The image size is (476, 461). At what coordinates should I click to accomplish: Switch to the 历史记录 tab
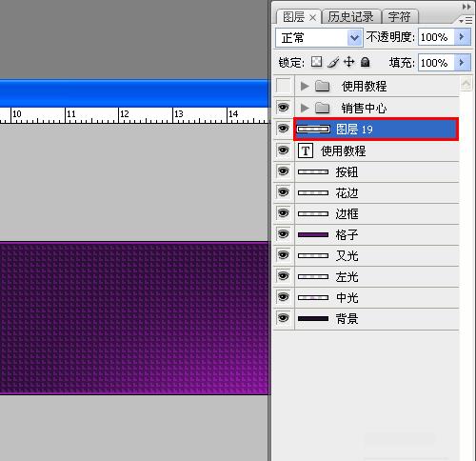click(350, 17)
